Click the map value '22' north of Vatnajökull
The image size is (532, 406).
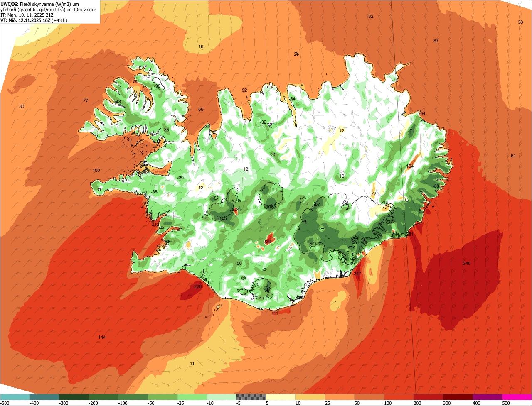374,193
